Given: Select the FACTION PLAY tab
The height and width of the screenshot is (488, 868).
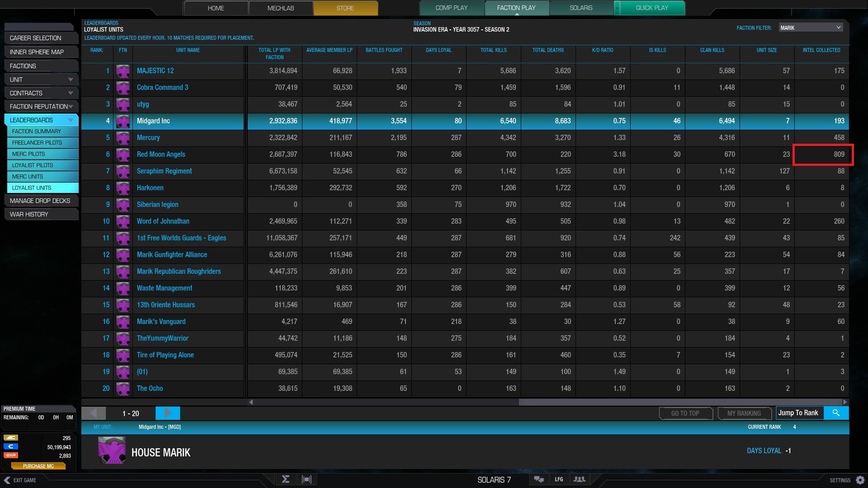Looking at the screenshot, I should [516, 8].
